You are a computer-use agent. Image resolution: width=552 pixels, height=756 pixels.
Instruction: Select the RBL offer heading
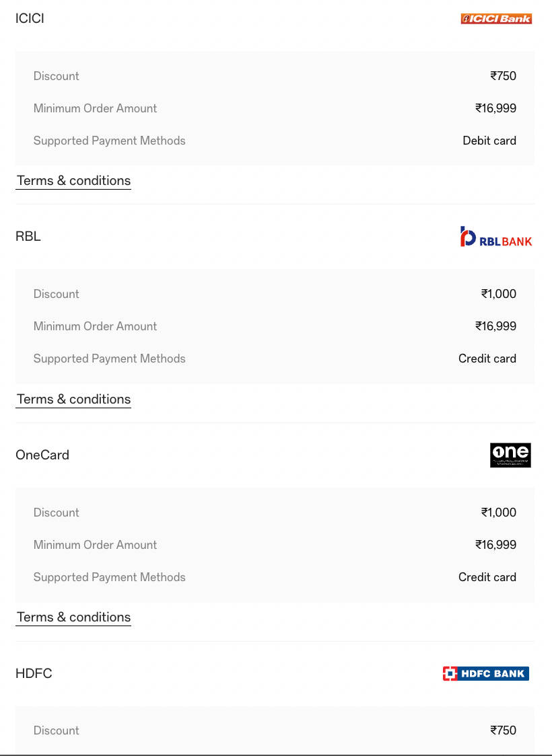(28, 237)
